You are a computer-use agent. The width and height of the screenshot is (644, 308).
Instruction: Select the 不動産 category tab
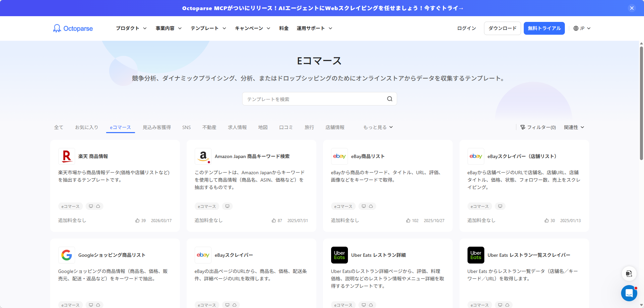(209, 127)
